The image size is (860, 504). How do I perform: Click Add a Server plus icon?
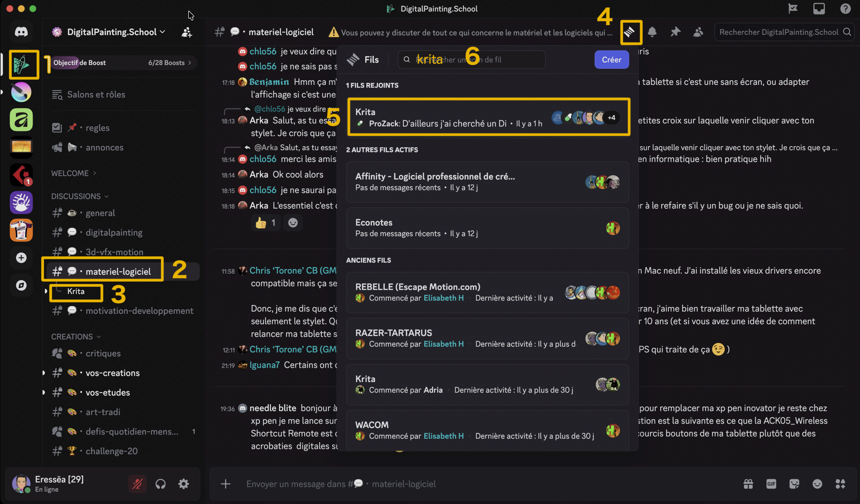click(x=21, y=258)
